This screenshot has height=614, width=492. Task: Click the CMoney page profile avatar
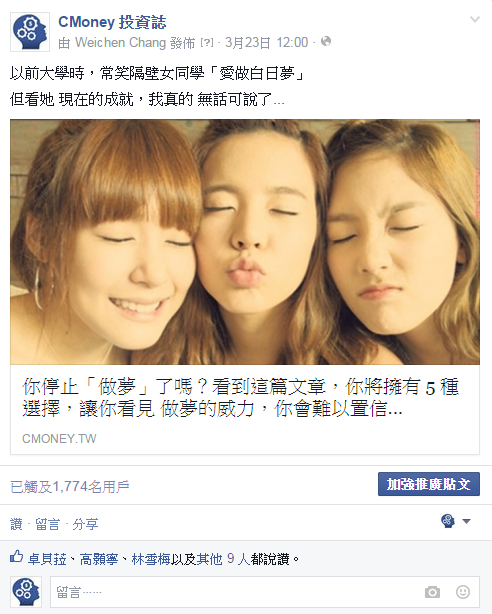click(30, 32)
